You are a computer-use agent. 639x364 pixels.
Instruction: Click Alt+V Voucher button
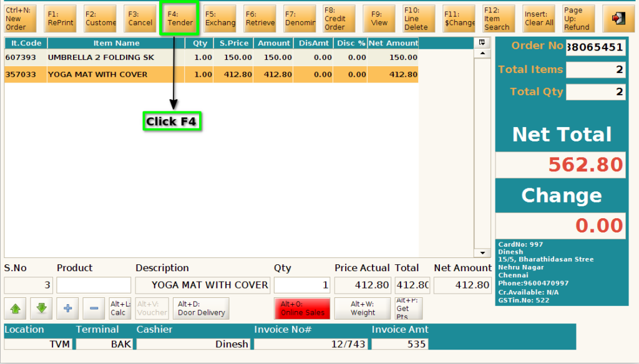152,309
